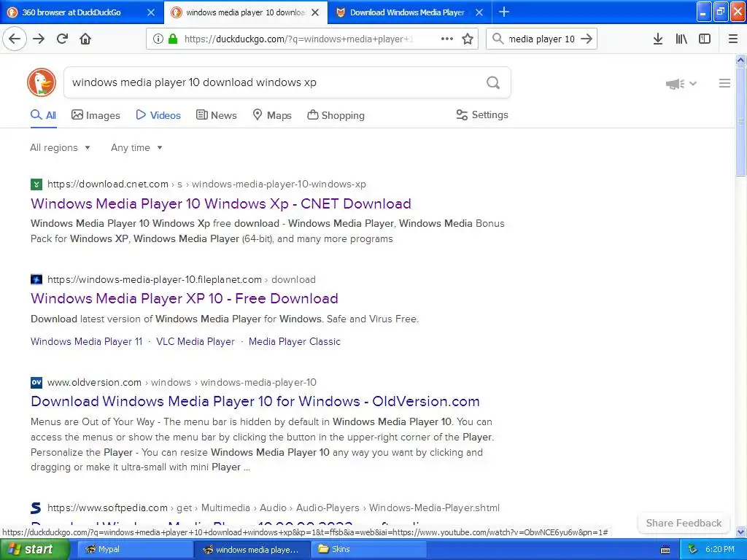
Task: Open 'Windows Media Player 10 Windows Xp - CNET Download'
Action: [220, 203]
